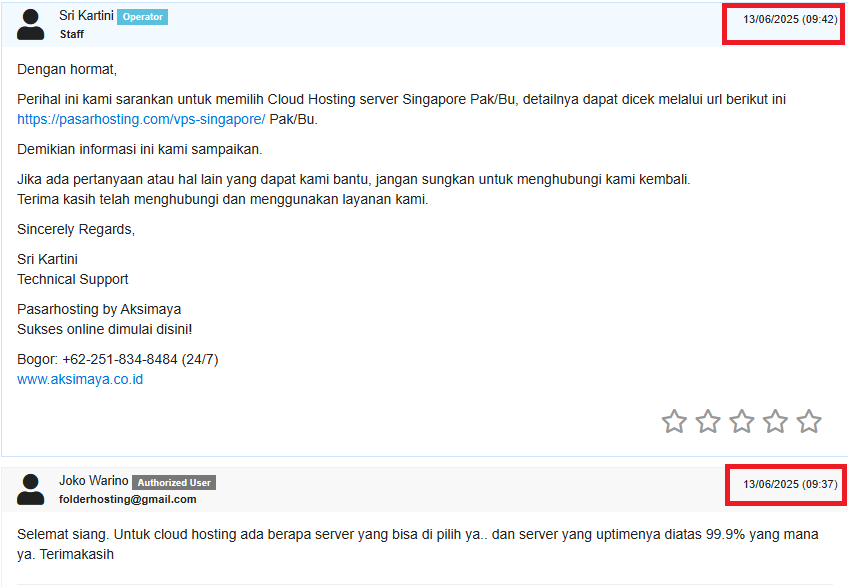The width and height of the screenshot is (848, 587).
Task: Select the third rating star
Action: [742, 421]
